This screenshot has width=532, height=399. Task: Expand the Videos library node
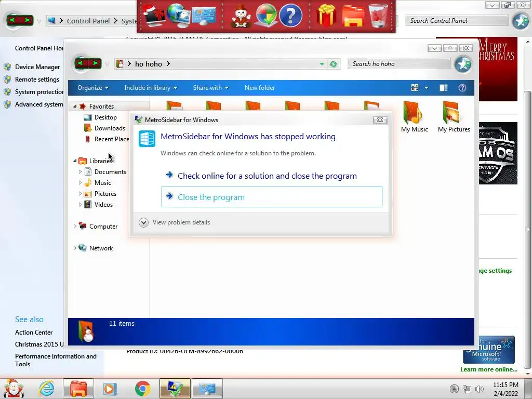coord(80,205)
